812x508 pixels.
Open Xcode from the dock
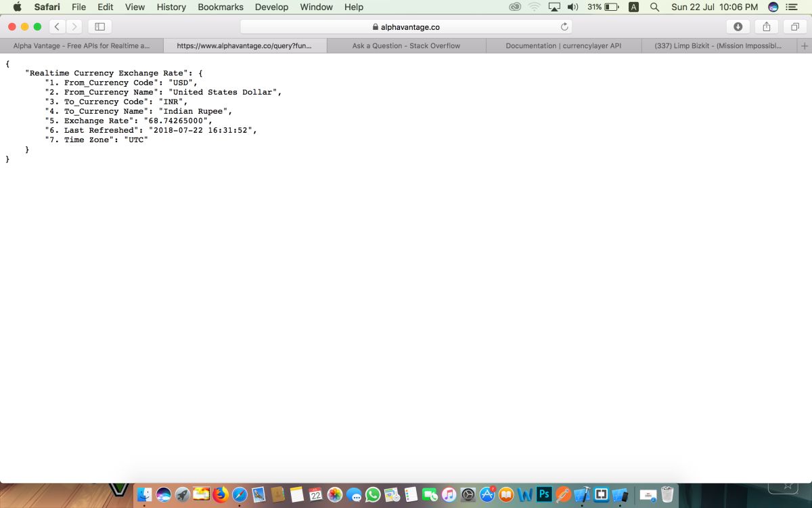(582, 494)
